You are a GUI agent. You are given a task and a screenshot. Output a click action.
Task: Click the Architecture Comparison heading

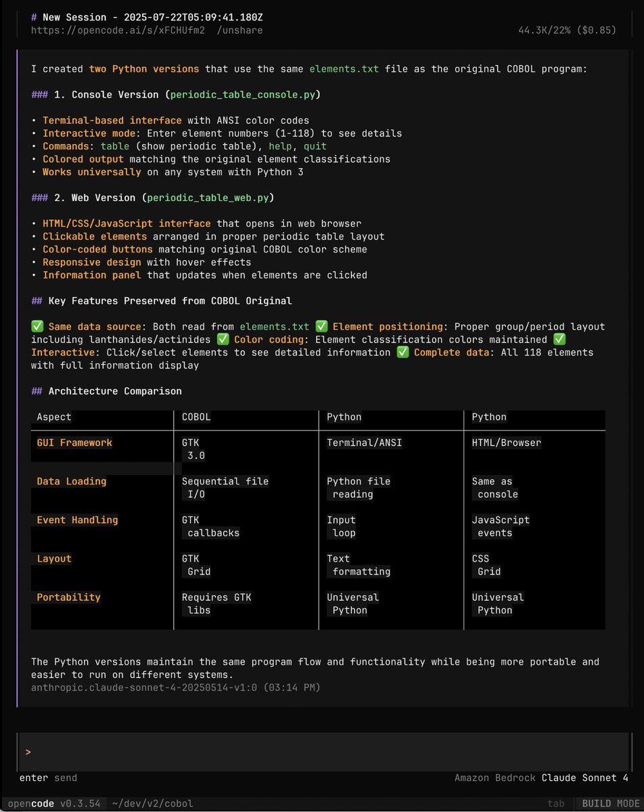tap(106, 391)
